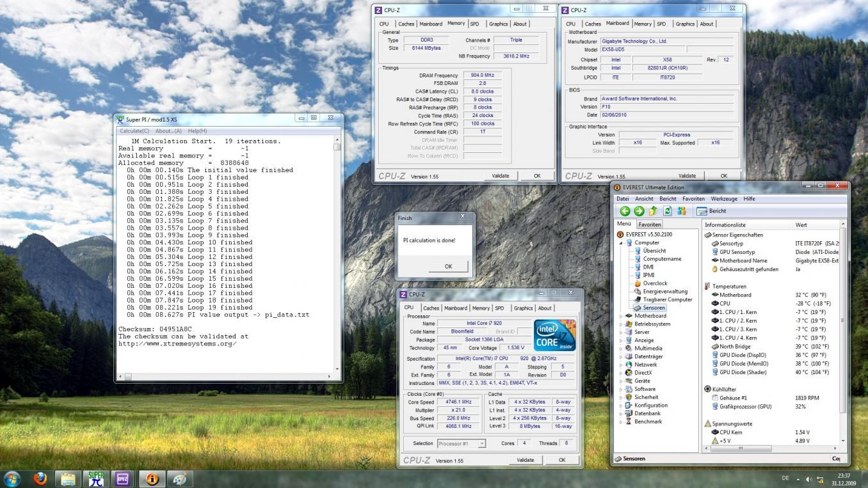This screenshot has width=868, height=488.
Task: Click OK in CPU-Z Mainboard window
Action: tap(724, 176)
